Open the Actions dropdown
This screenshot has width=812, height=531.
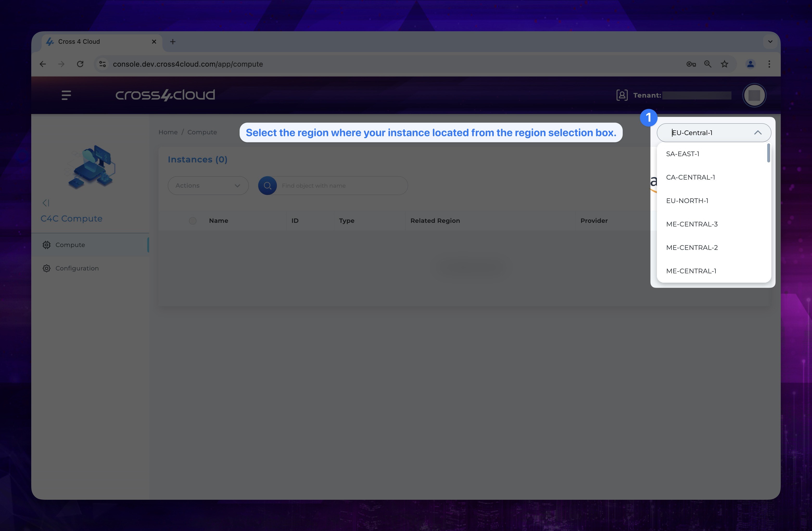[208, 186]
